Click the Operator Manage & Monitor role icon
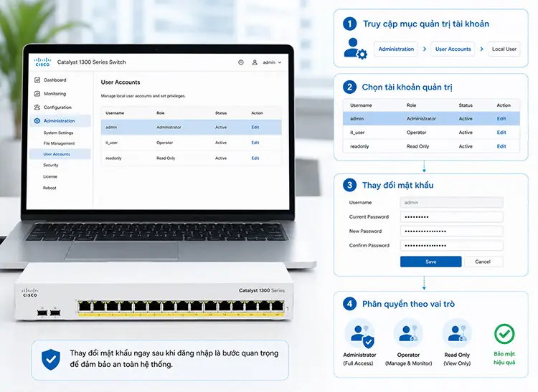Image resolution: width=538 pixels, height=392 pixels. click(x=408, y=333)
